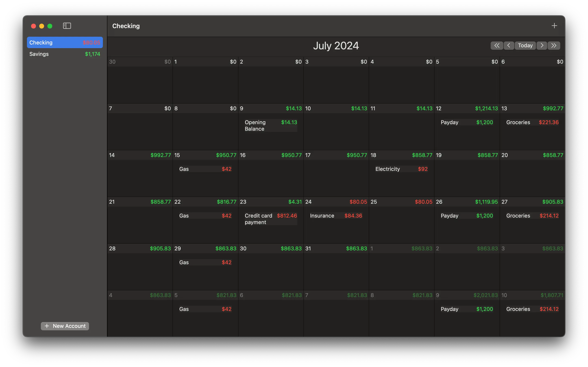This screenshot has width=588, height=367.
Task: Click the Insurance $84.36 entry
Action: click(336, 216)
